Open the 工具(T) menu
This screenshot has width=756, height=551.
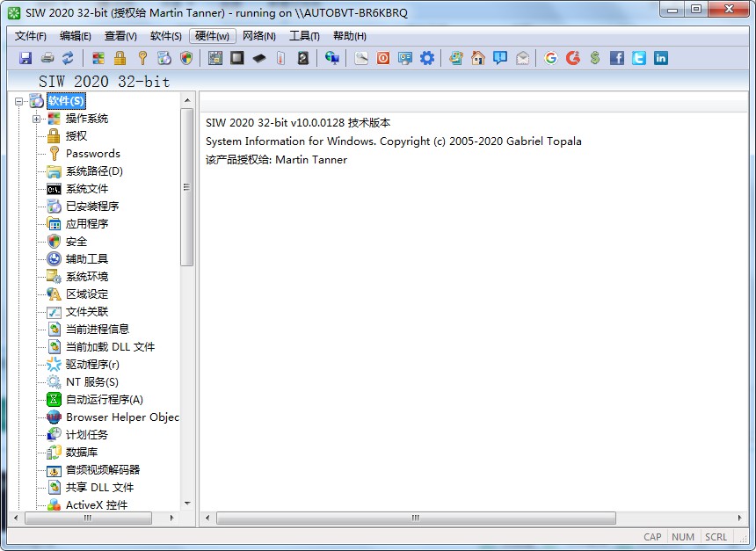pyautogui.click(x=304, y=36)
